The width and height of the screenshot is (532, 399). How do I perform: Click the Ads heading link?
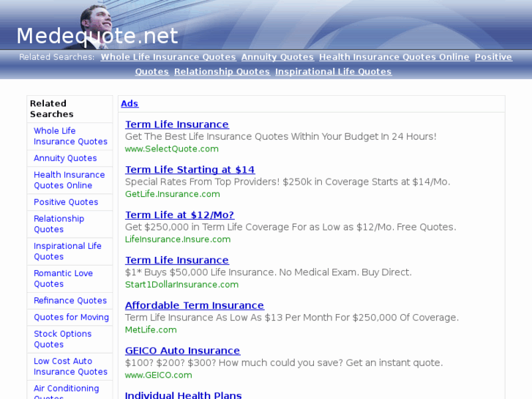click(x=130, y=103)
